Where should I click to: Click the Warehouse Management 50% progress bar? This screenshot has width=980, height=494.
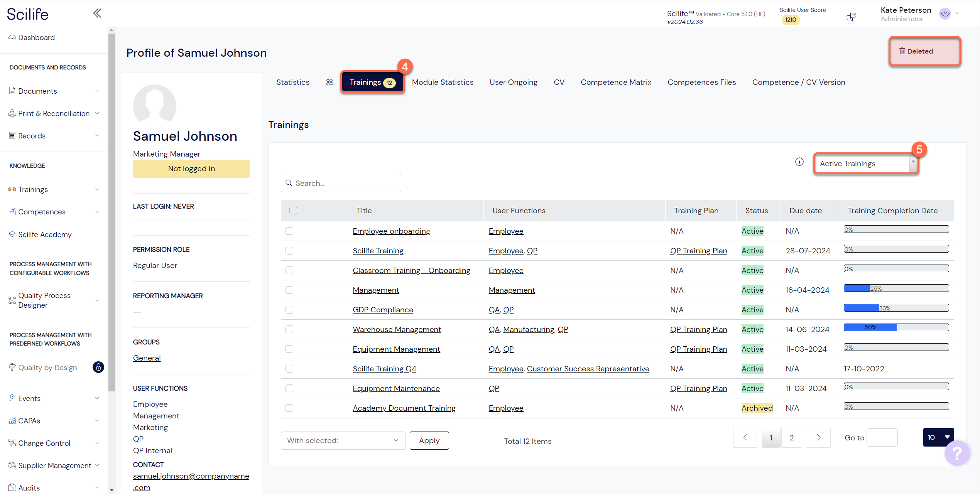coord(896,327)
